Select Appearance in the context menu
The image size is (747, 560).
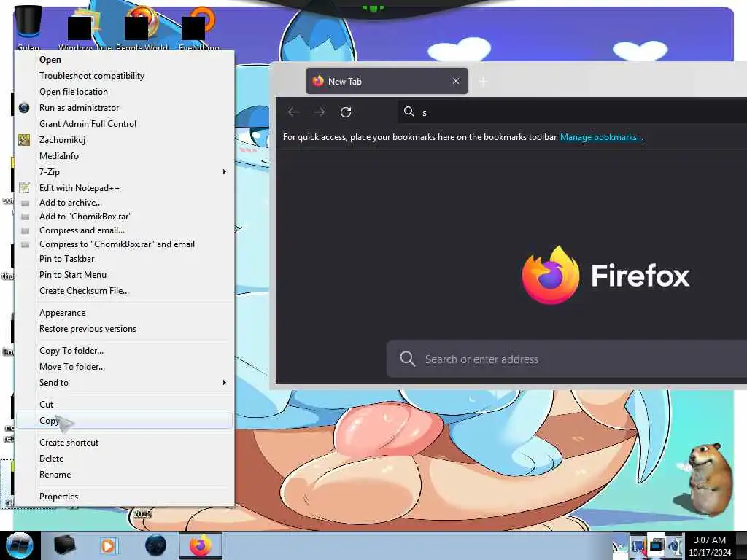(x=125, y=313)
